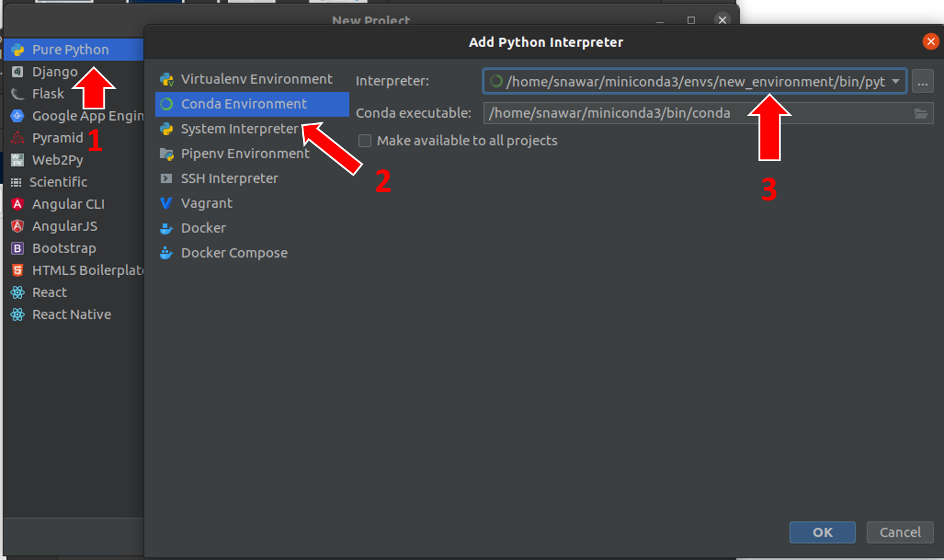Select Flask project type text
The height and width of the screenshot is (560, 944).
click(x=48, y=94)
